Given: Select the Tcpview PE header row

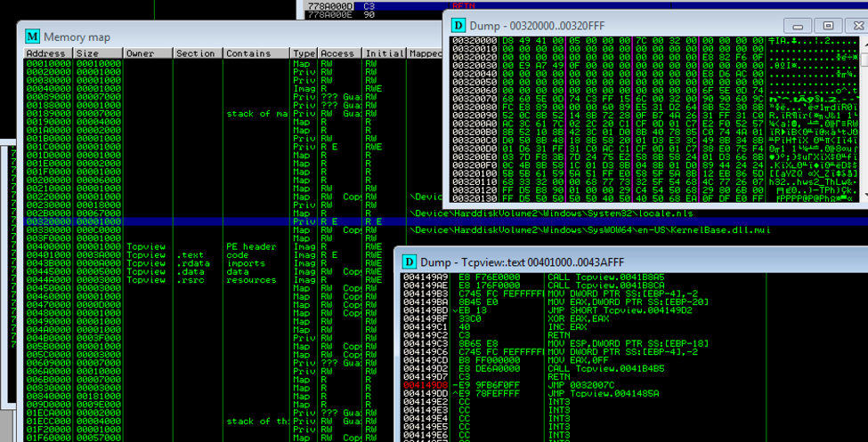Looking at the screenshot, I should coord(178,246).
